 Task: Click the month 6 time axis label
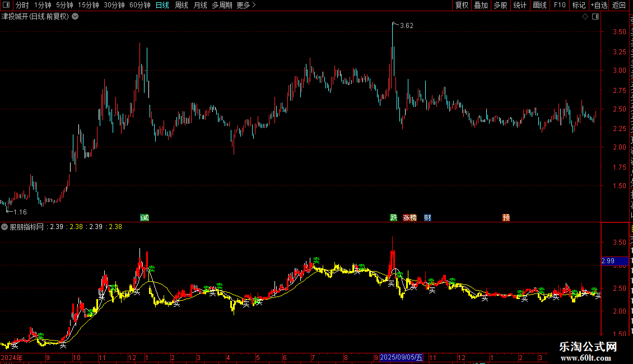click(x=285, y=357)
